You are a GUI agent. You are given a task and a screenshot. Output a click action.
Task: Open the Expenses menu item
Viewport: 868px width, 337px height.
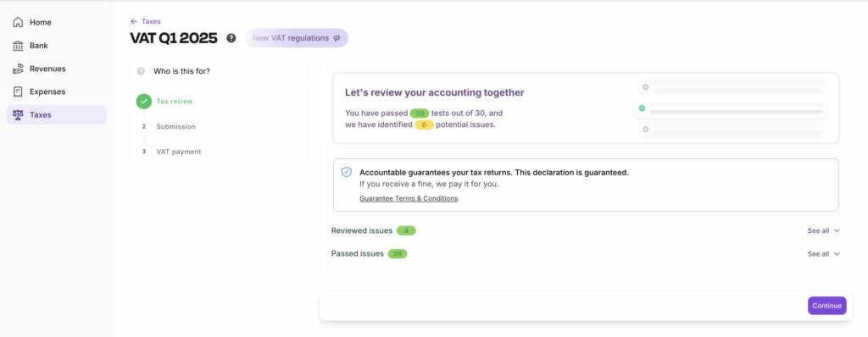tap(57, 91)
